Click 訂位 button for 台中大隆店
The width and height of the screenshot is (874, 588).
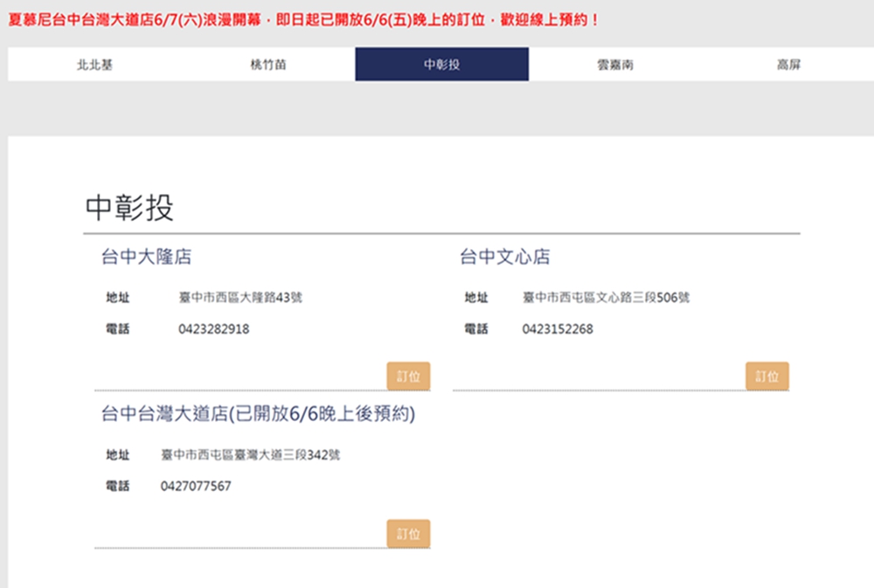point(408,377)
